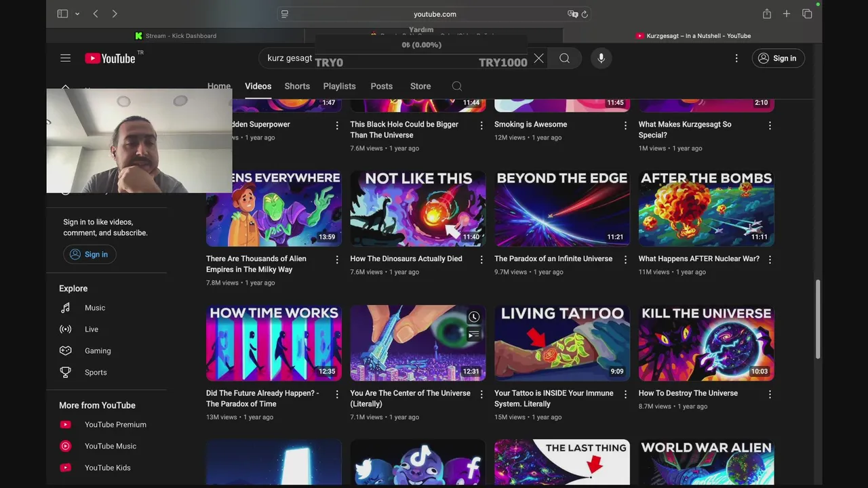This screenshot has height=488, width=868.
Task: Open title How To Destroy The Universe
Action: [x=688, y=393]
